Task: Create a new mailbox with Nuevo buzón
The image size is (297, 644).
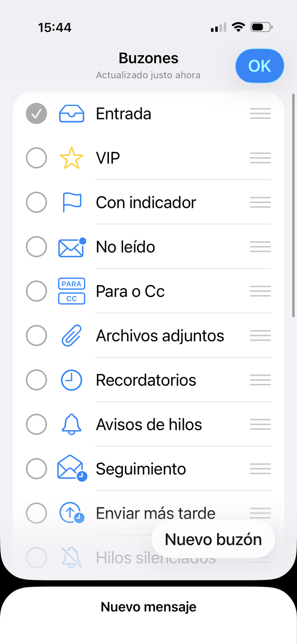Action: pyautogui.click(x=213, y=539)
